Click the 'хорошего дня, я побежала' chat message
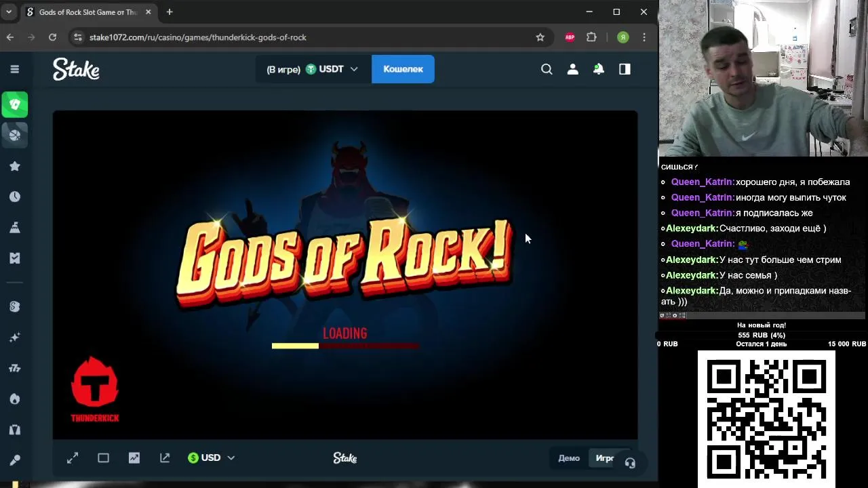The image size is (868, 488). pyautogui.click(x=792, y=182)
